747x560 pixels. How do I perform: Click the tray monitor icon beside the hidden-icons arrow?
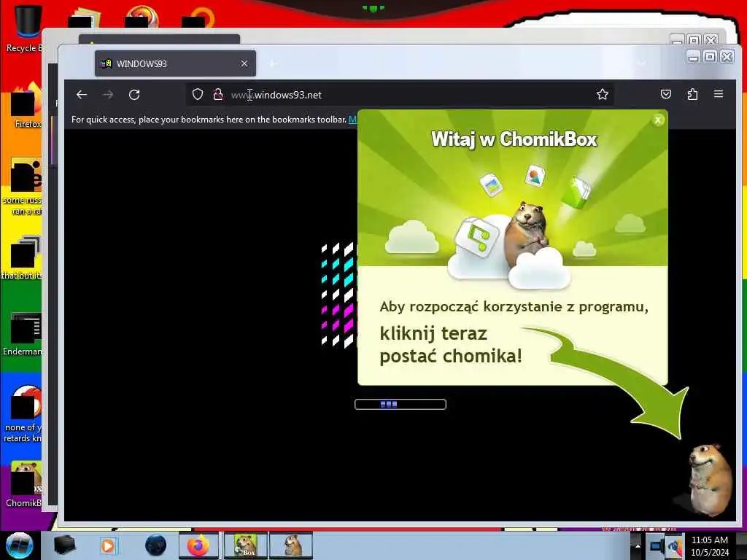click(657, 545)
